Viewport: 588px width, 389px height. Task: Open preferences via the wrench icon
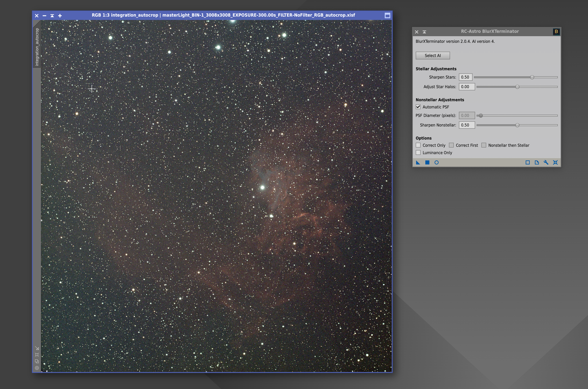pyautogui.click(x=546, y=163)
